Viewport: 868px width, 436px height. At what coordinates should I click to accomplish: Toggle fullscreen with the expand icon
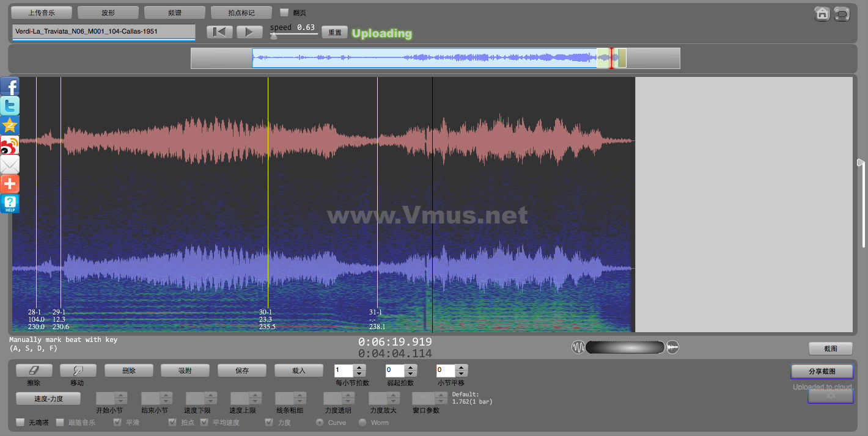point(842,13)
